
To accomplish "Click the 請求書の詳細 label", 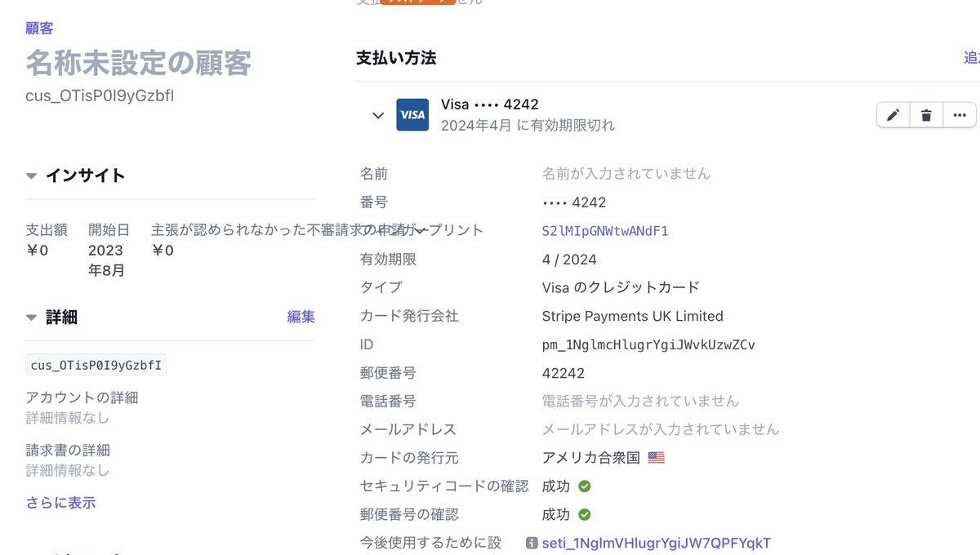I will (x=68, y=451).
